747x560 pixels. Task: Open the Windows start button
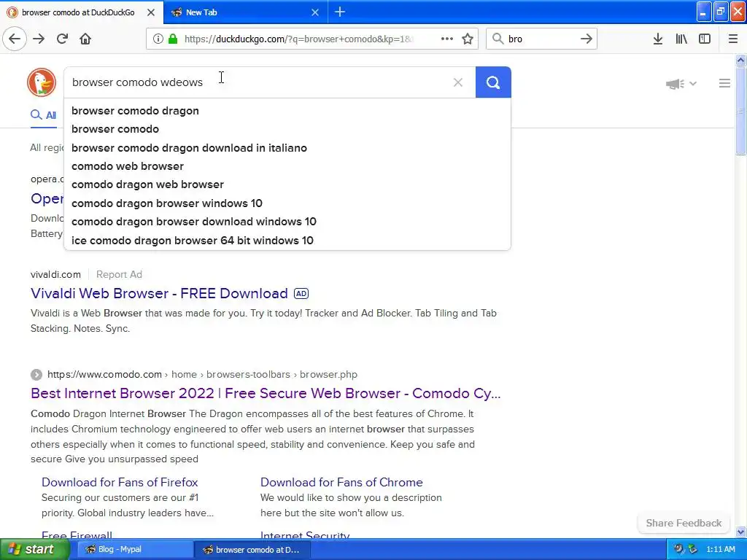click(35, 549)
